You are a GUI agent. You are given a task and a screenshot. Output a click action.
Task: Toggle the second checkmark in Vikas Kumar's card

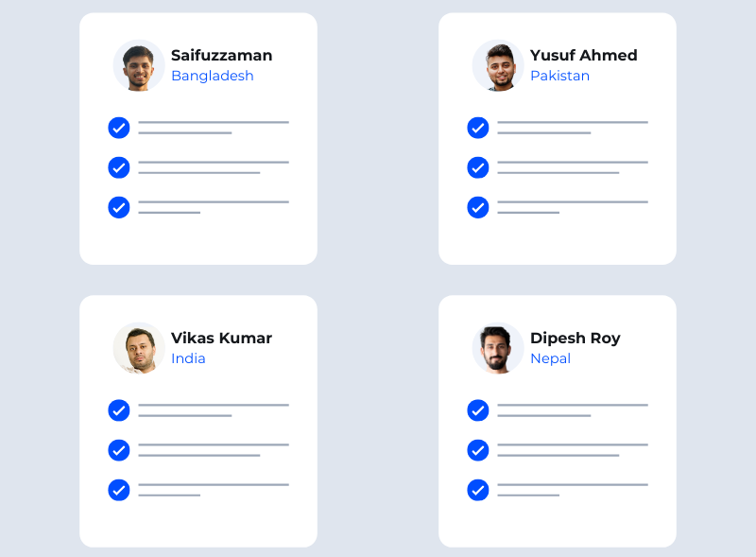[x=119, y=450]
